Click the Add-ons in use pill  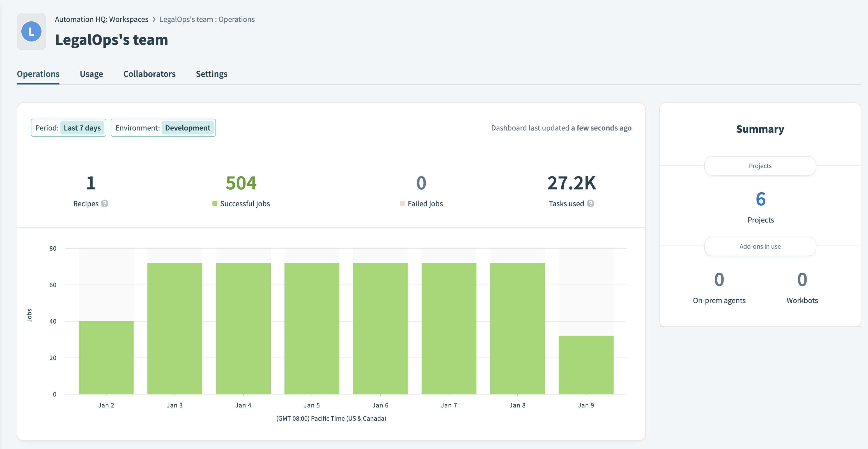[760, 246]
